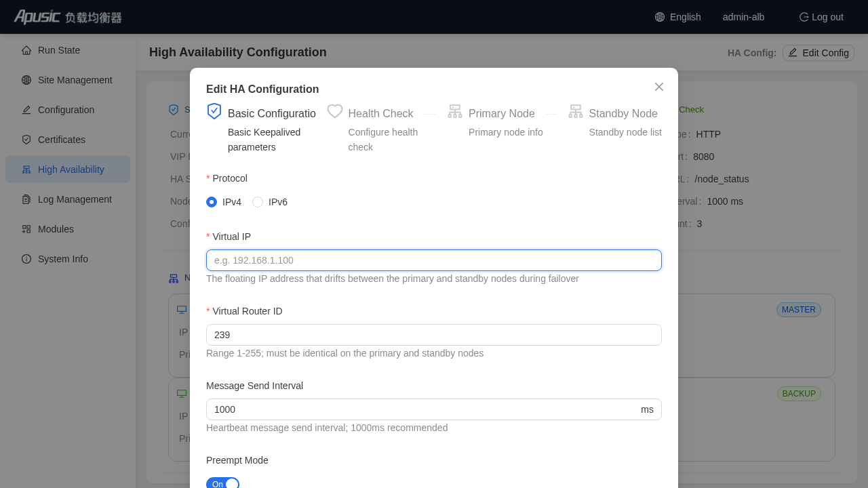Click the Configuration pencil icon
The height and width of the screenshot is (488, 868).
point(26,110)
